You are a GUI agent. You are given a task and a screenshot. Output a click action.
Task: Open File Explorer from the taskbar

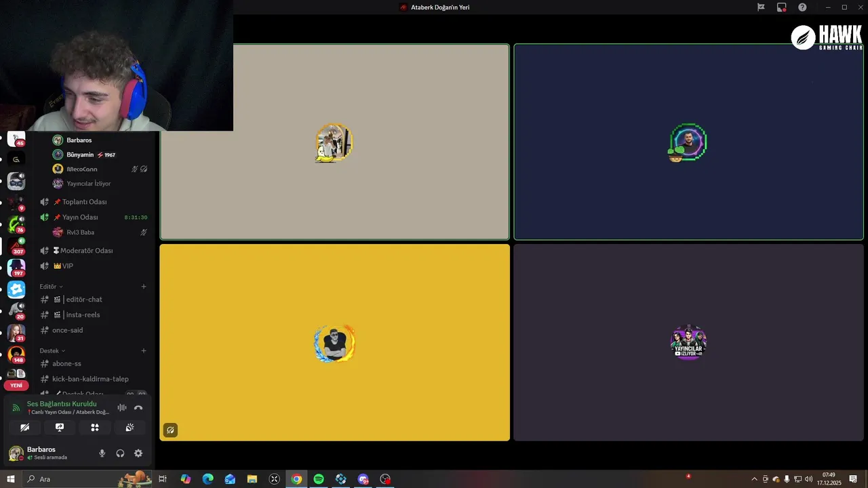click(x=252, y=479)
